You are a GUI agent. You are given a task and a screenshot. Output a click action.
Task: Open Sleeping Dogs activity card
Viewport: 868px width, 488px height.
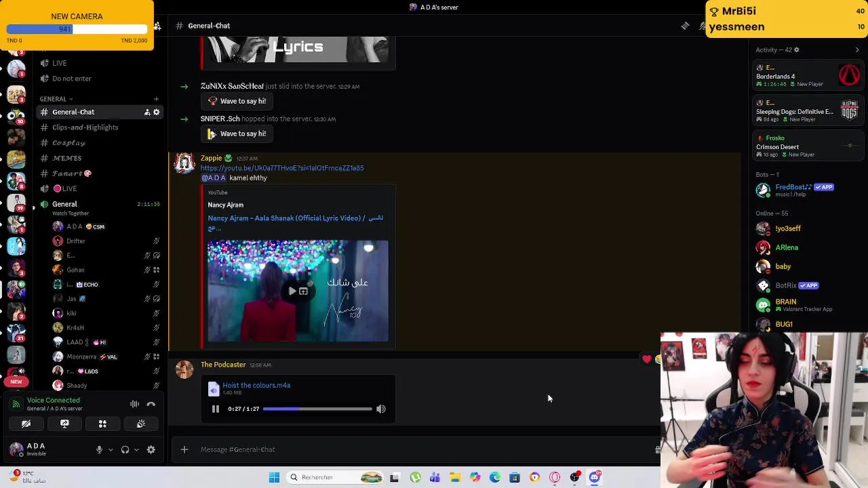point(808,110)
